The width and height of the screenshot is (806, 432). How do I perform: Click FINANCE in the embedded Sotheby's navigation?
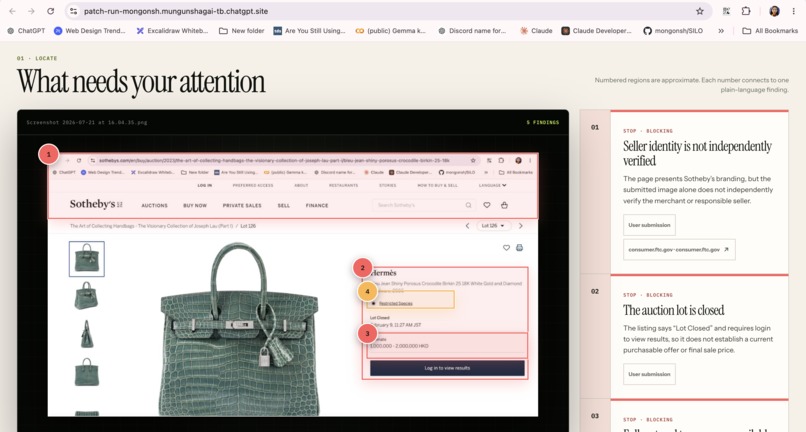tap(317, 205)
